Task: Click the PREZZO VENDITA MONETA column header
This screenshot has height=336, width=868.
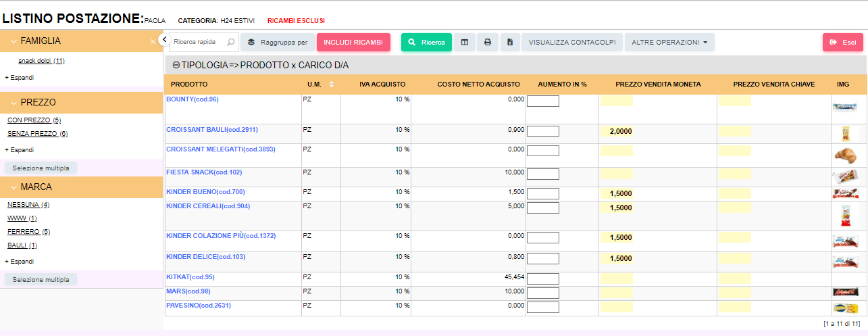Action: [658, 85]
